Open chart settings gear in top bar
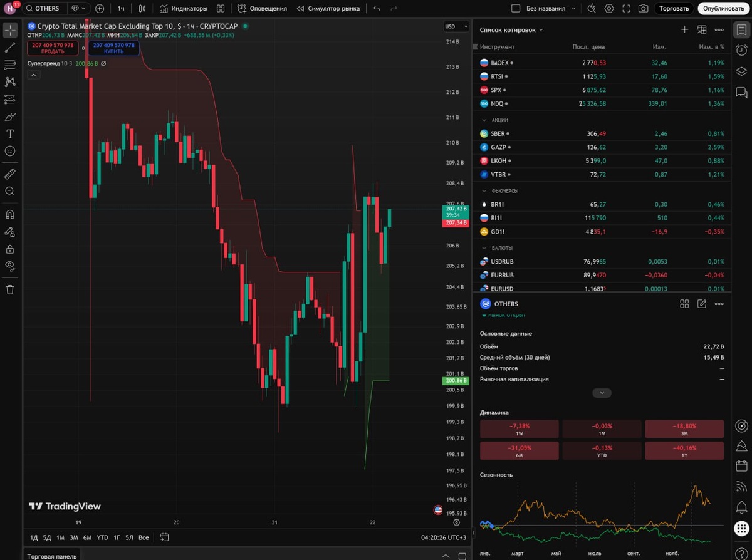Image resolution: width=752 pixels, height=560 pixels. point(609,9)
